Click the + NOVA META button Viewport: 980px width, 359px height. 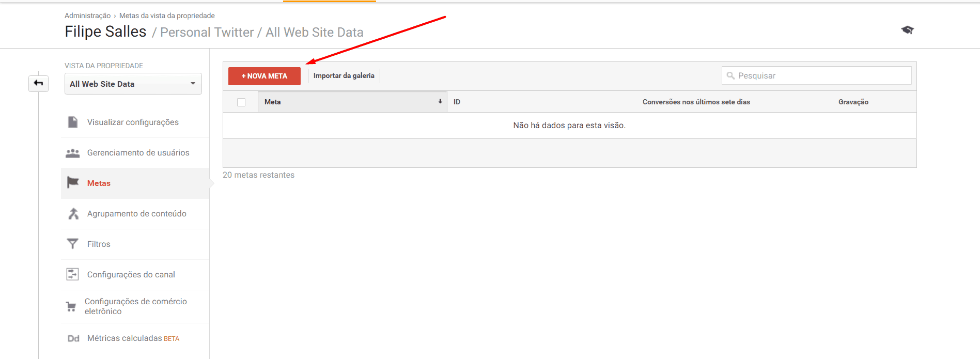[x=265, y=76]
